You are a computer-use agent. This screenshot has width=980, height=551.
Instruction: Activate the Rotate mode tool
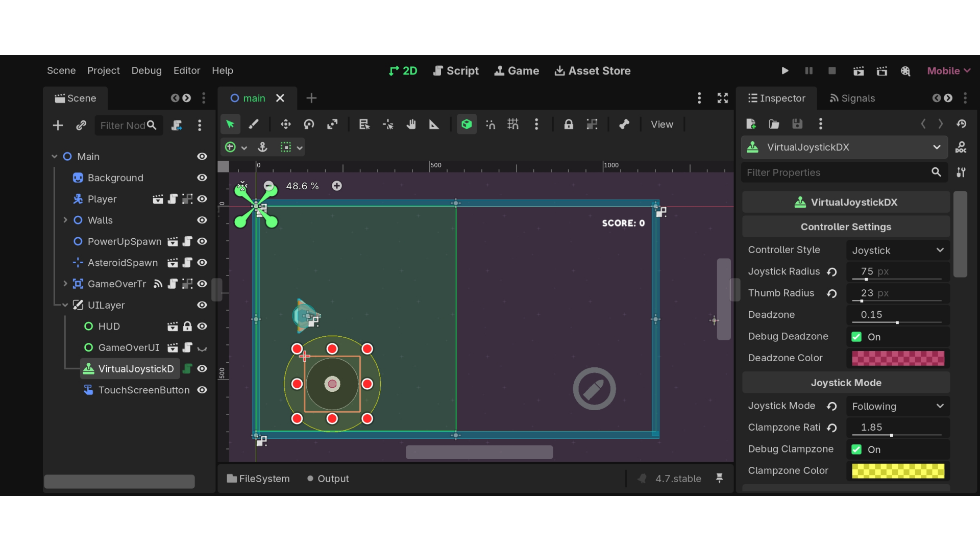309,124
